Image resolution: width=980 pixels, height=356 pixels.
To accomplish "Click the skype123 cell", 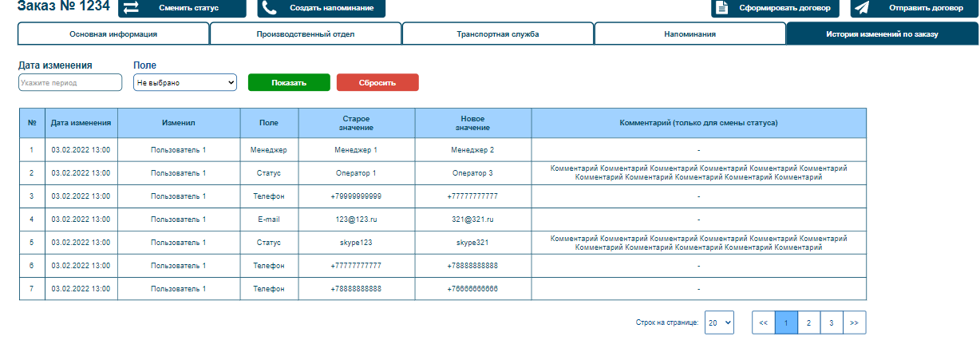I will 357,243.
